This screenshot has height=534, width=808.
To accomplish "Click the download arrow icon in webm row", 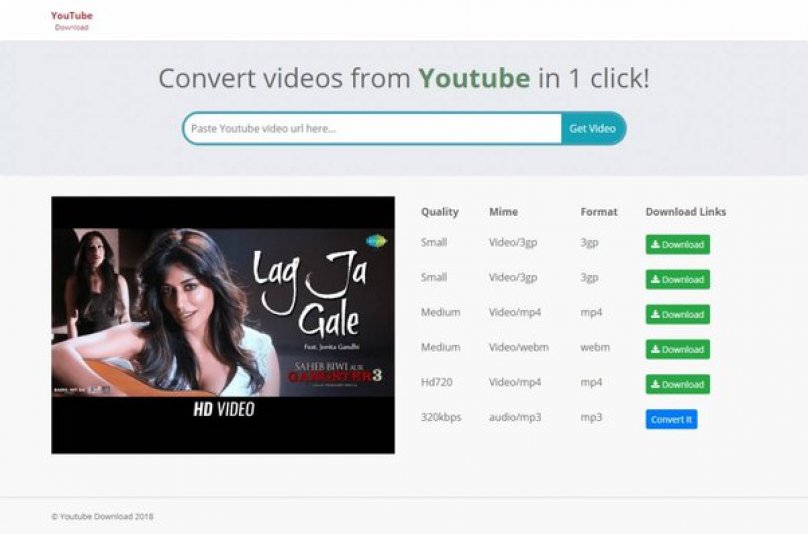I will tap(655, 349).
